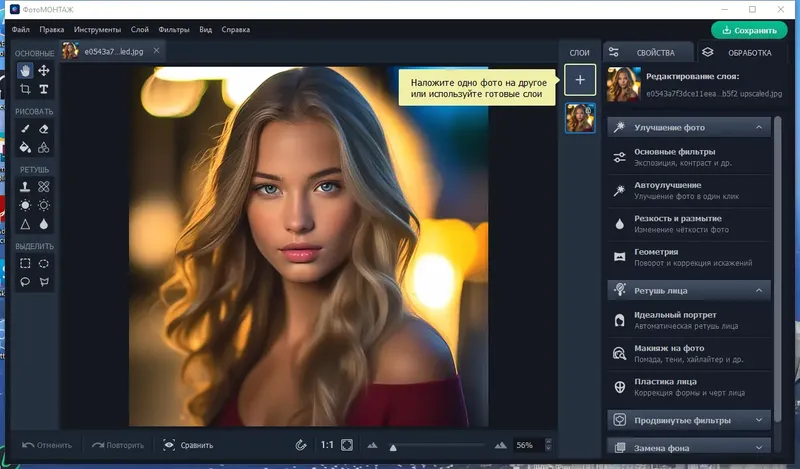Screen dimensions: 800x469
Task: Select the Rectangular selection tool
Action: pyautogui.click(x=25, y=264)
